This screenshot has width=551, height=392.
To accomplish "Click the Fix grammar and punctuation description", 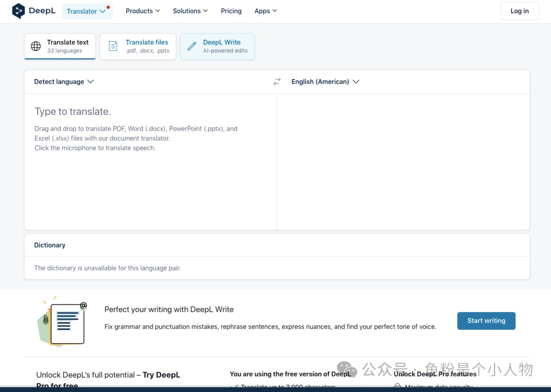I will coord(270,327).
